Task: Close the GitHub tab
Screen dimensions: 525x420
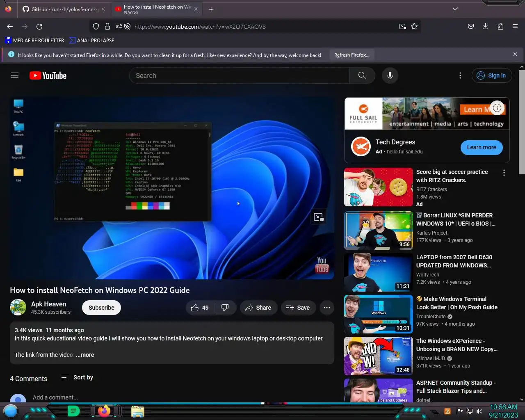Action: 103,9
